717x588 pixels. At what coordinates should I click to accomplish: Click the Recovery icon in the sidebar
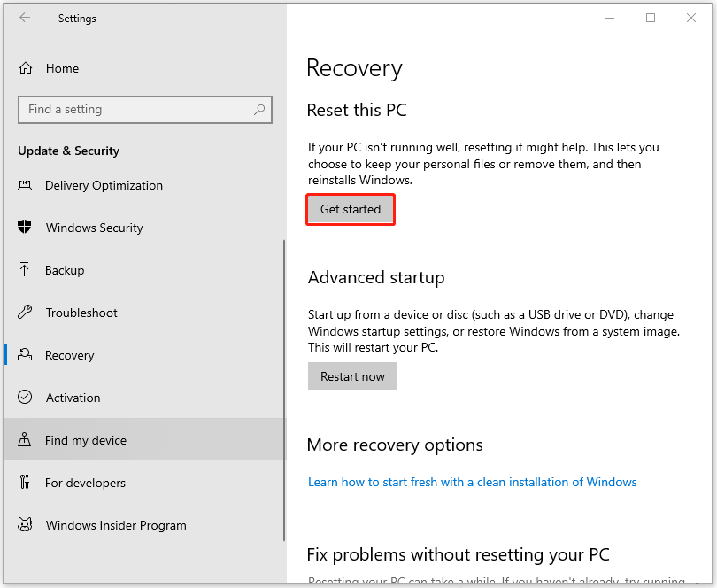26,355
